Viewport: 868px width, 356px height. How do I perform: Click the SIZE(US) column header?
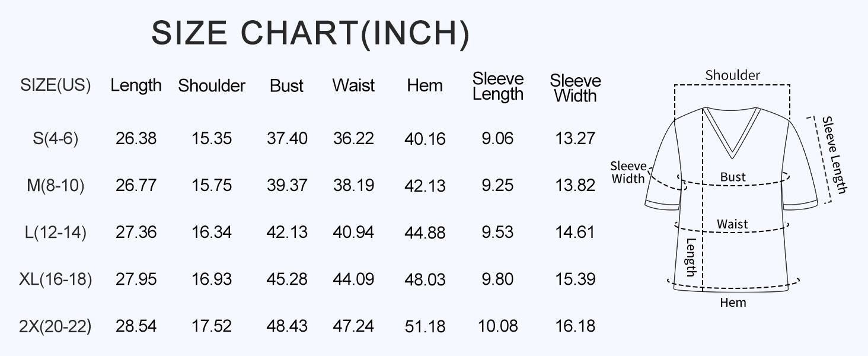point(55,85)
